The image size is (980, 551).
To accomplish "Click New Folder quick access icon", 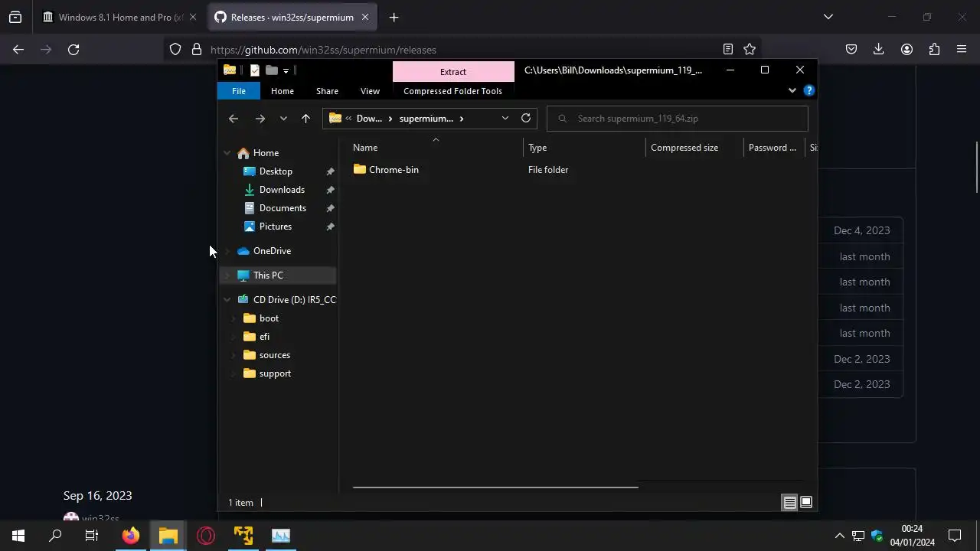I will [272, 70].
